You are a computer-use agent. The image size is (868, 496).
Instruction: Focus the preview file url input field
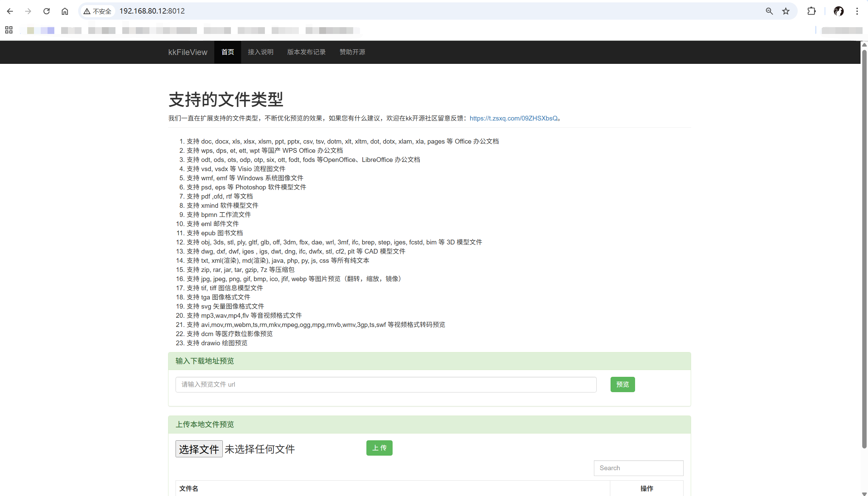[x=386, y=384]
